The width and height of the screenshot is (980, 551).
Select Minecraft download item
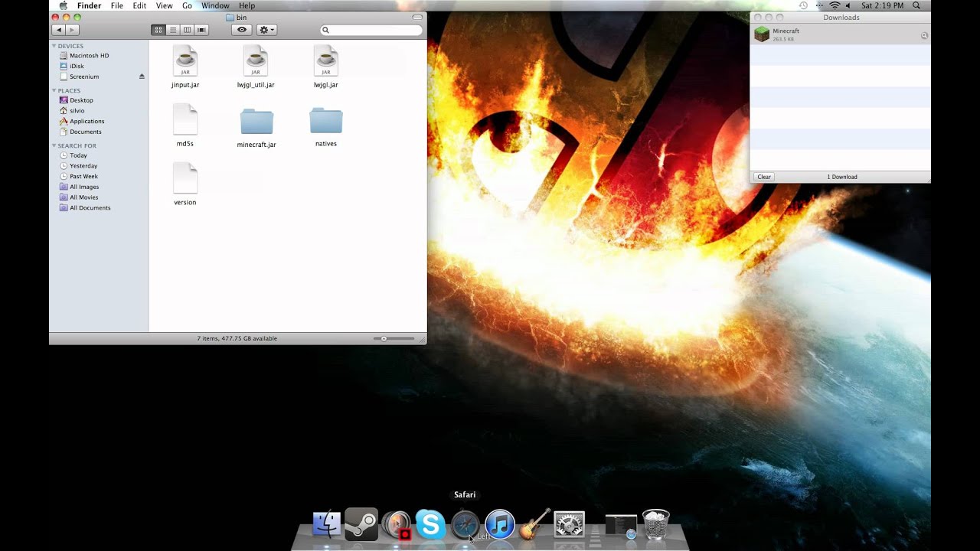[x=840, y=34]
